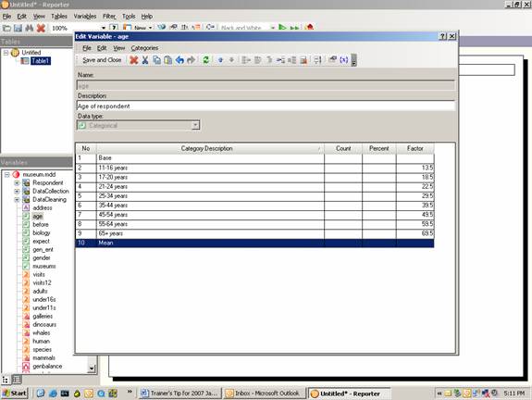Select the gender variable in list
This screenshot has width=532, height=400.
42,257
